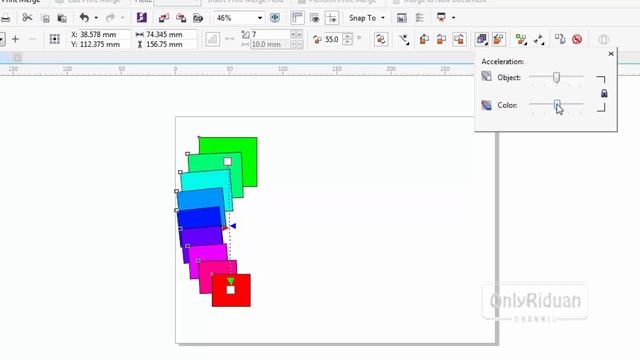
Task: Open Full-Screen Preview icon
Action: 275,18
